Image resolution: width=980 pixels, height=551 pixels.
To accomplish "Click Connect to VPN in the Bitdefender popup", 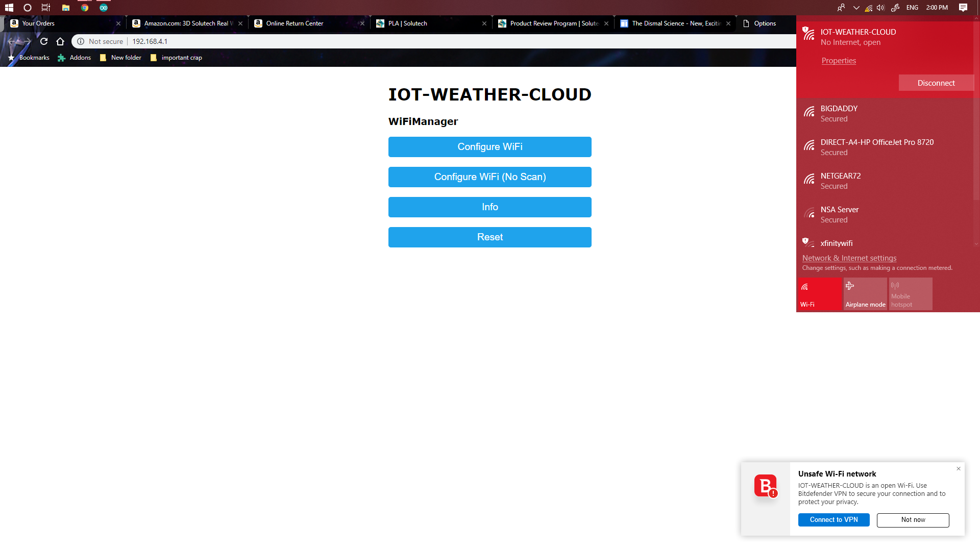I will pos(834,520).
